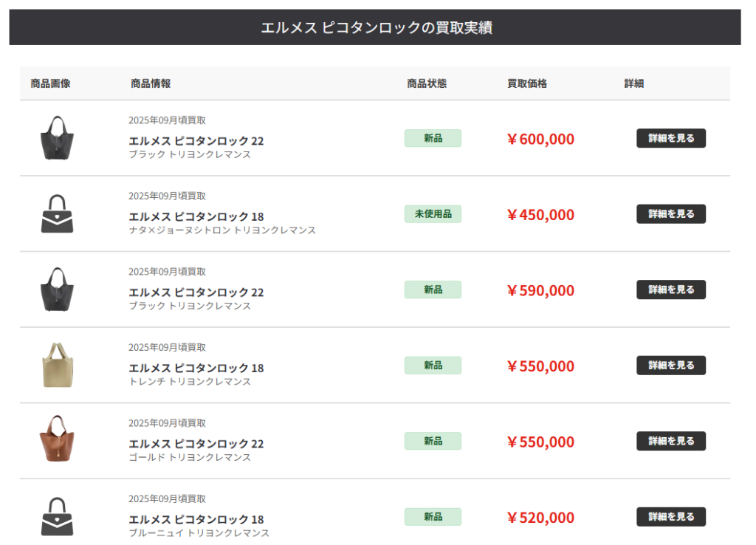Click ブラック トリヨンクレマンス in the ¥600,000 row

pyautogui.click(x=190, y=155)
